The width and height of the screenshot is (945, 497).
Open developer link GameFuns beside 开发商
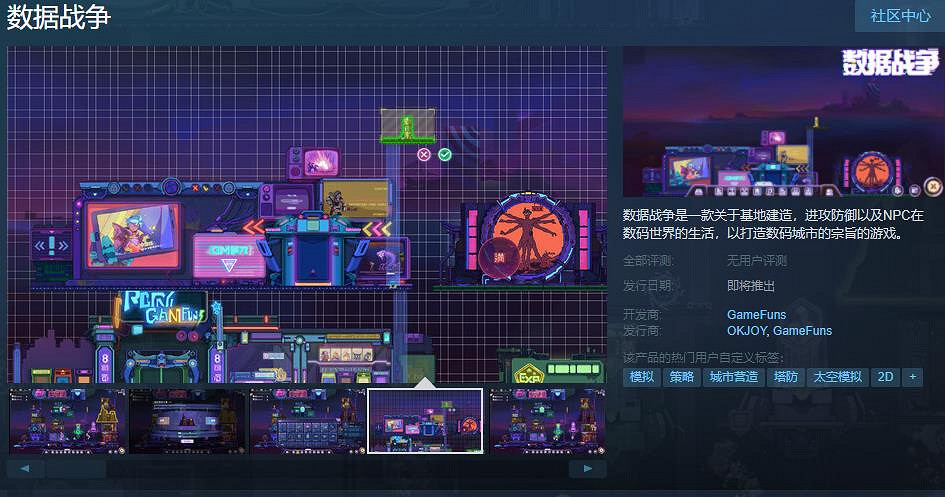coord(756,314)
